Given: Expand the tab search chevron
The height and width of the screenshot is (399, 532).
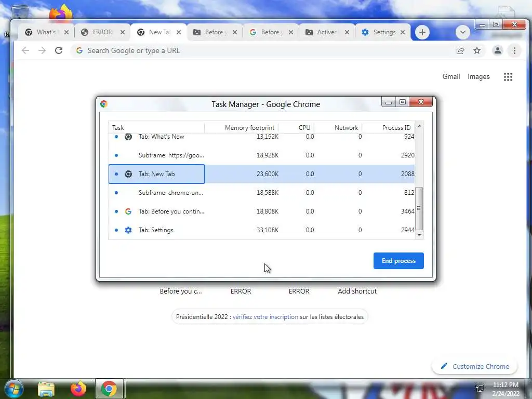Looking at the screenshot, I should tap(462, 32).
